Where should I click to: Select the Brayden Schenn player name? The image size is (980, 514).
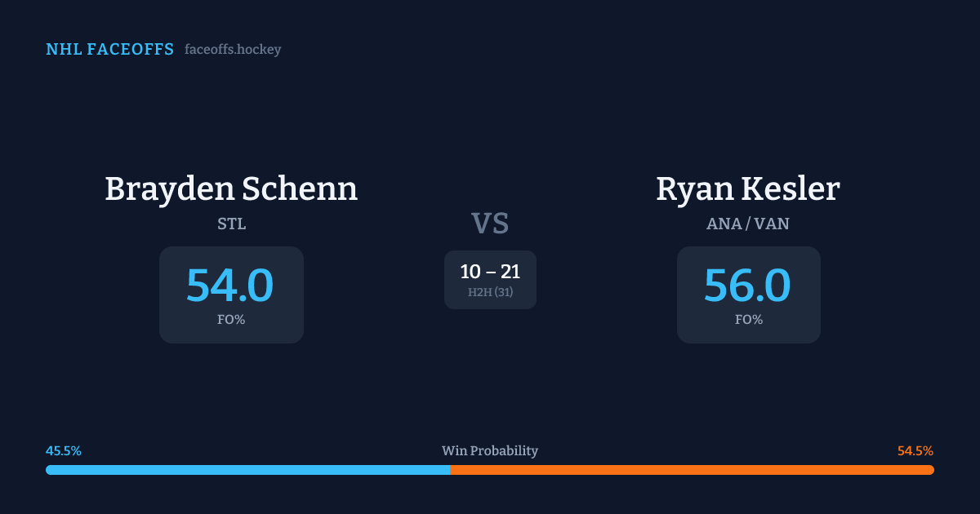[231, 188]
